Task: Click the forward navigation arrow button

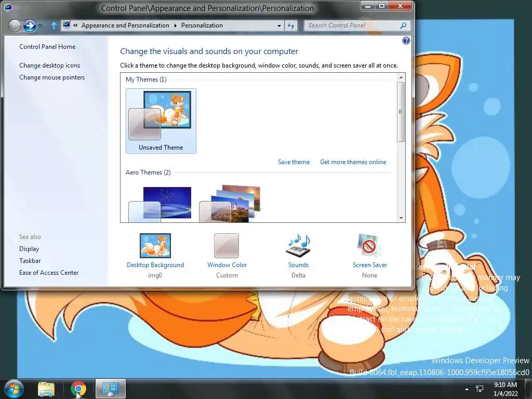Action: tap(30, 25)
